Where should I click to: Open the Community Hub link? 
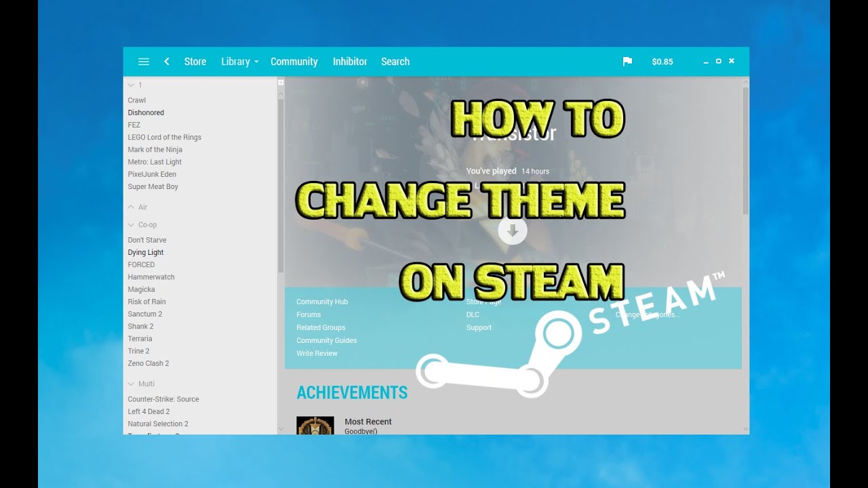[x=322, y=302]
